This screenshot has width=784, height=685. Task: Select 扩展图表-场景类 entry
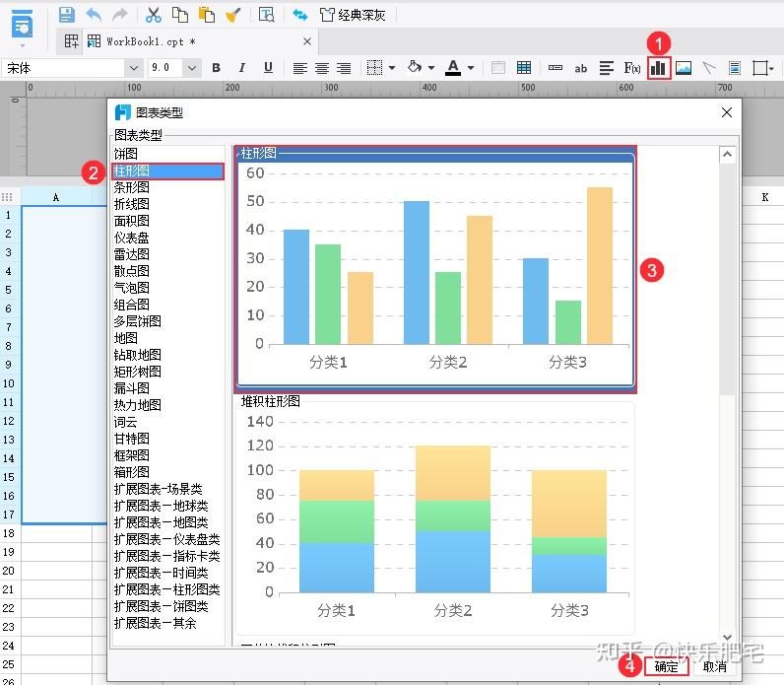(x=168, y=490)
